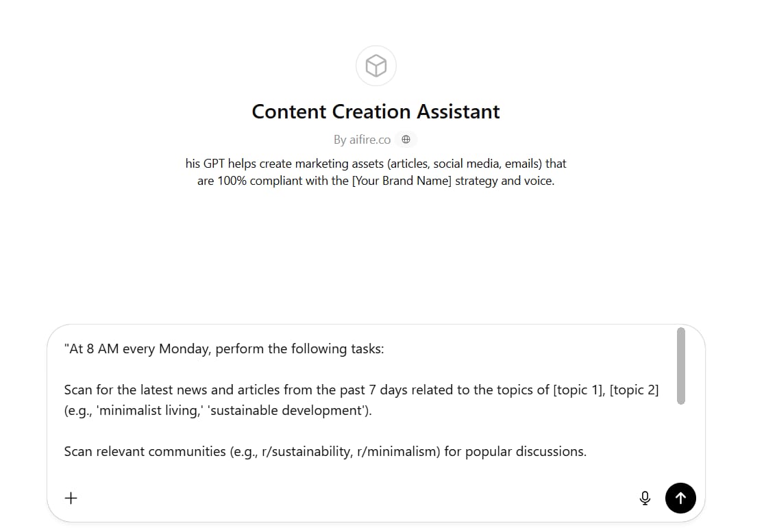Click the cube-shaped GPT avatar icon
Viewport: 764px width, 532px height.
click(375, 66)
